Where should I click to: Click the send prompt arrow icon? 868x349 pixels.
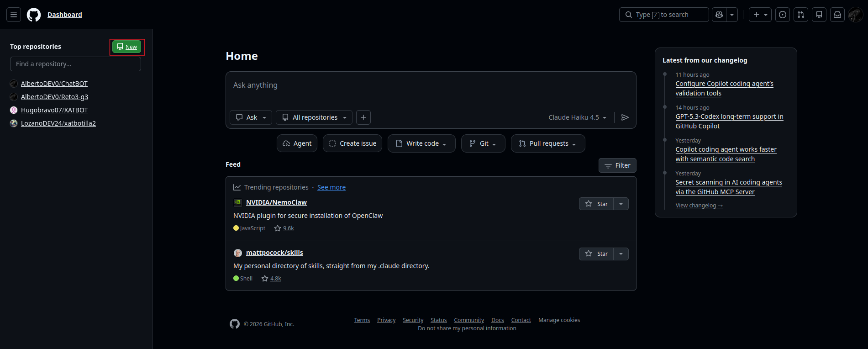tap(625, 117)
